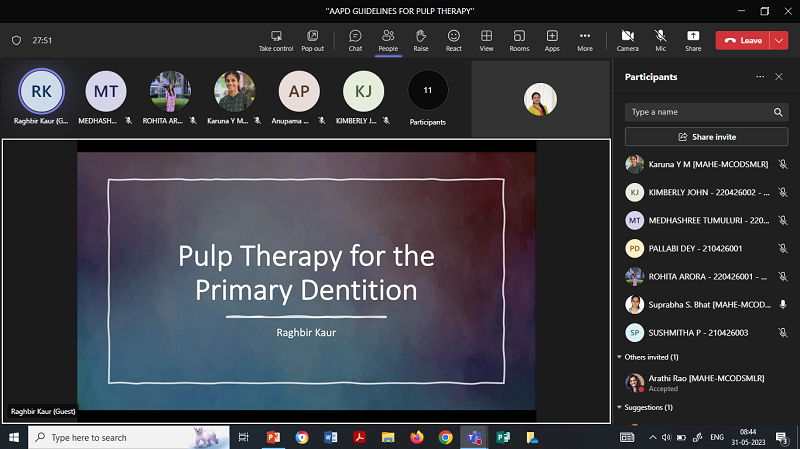800x449 pixels.
Task: Open PowerPoint from the Windows taskbar
Action: click(273, 437)
